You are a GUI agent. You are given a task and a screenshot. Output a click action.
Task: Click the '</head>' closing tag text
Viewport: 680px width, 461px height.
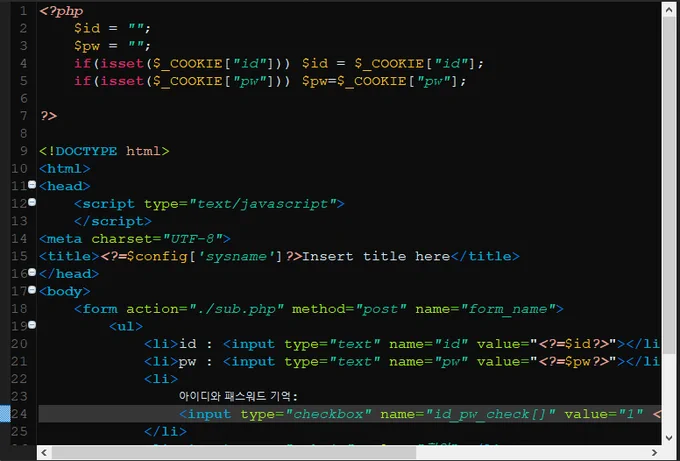[69, 274]
